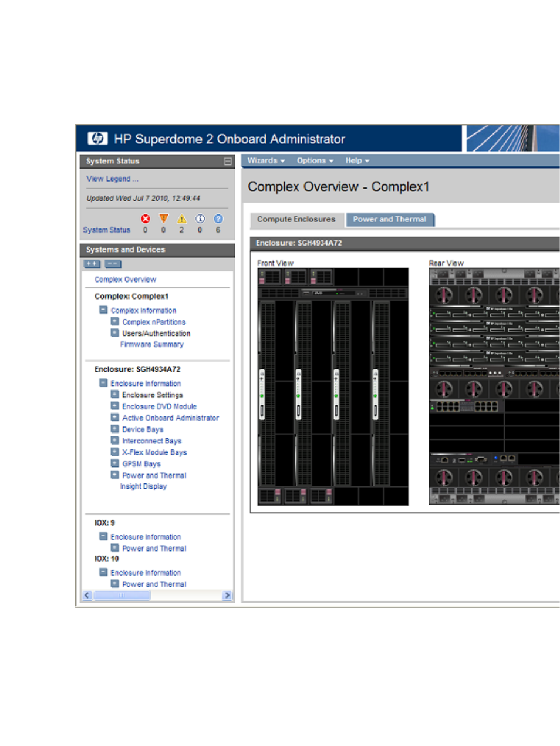Expand Power and Thermal under Enclosure SGH4934A72
The image size is (560, 746).
[115, 475]
